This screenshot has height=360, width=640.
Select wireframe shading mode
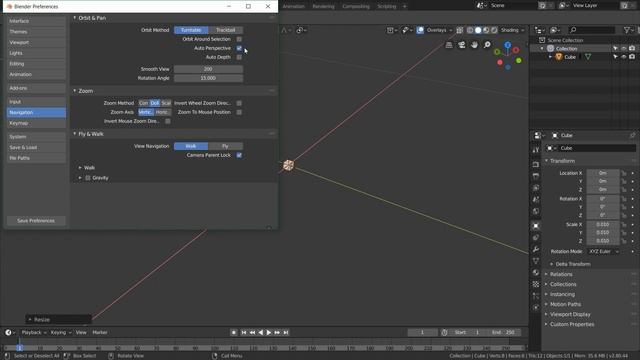click(x=470, y=30)
